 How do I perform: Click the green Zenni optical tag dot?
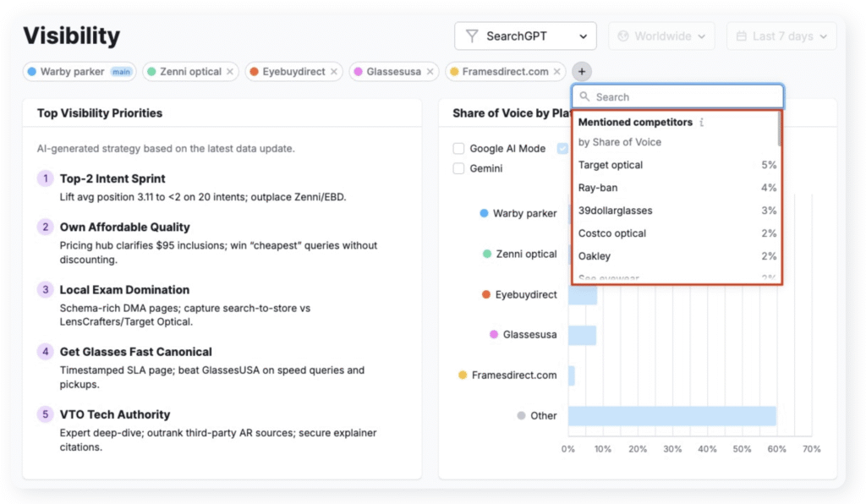(151, 72)
